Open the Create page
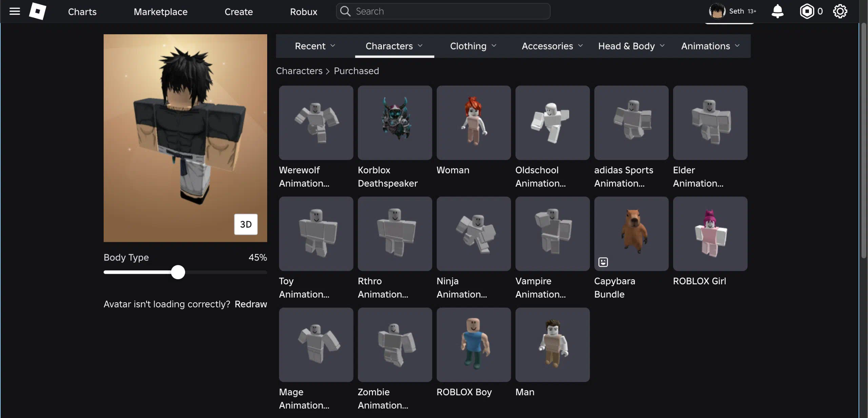 click(239, 12)
